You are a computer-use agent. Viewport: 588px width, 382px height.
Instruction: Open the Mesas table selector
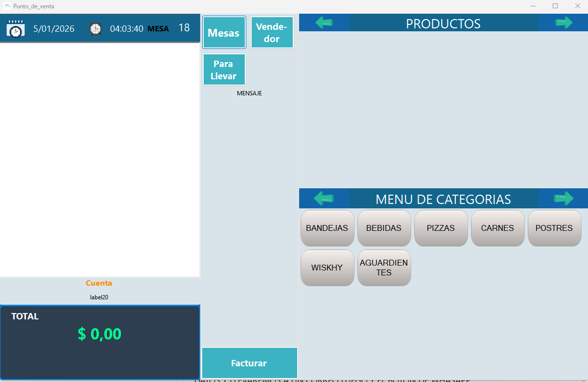tap(224, 33)
